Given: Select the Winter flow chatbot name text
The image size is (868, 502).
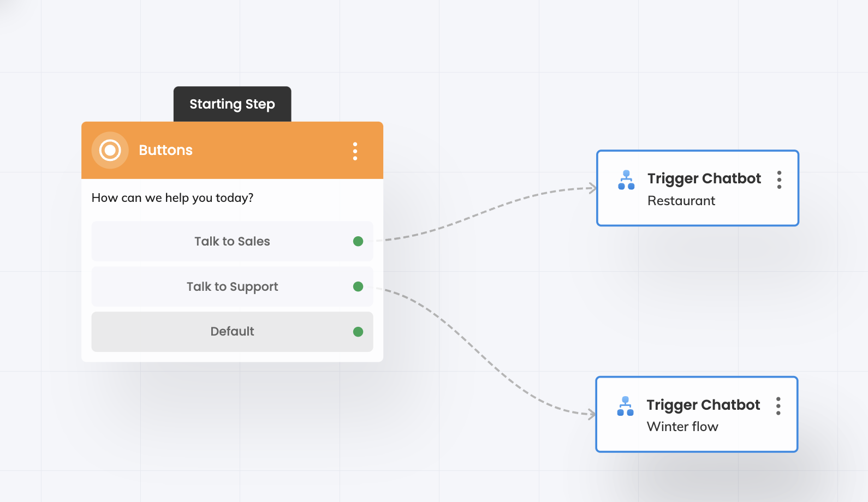Looking at the screenshot, I should (x=682, y=427).
